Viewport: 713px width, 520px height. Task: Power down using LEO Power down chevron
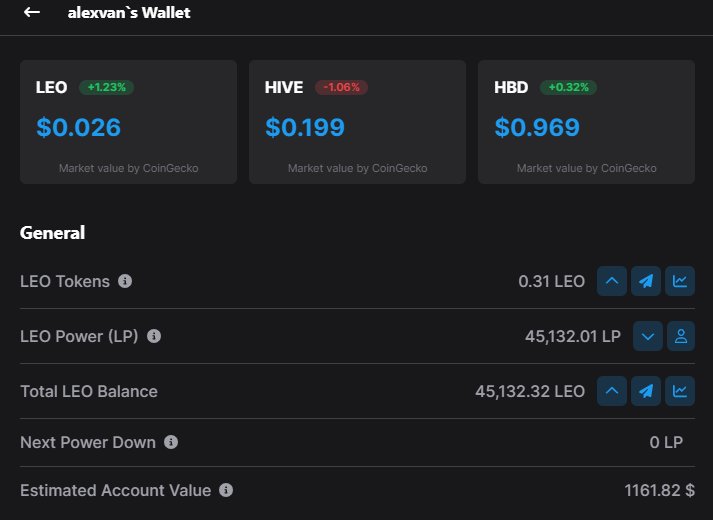pos(648,336)
